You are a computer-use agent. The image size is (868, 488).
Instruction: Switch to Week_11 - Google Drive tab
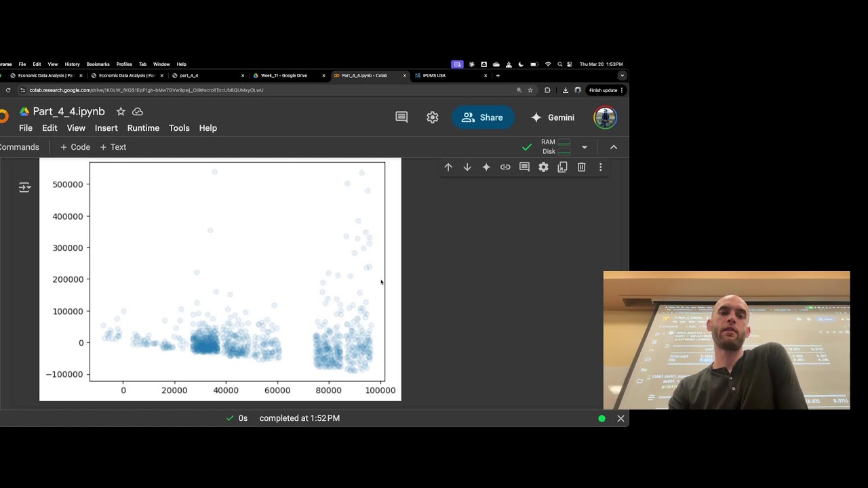coord(288,76)
